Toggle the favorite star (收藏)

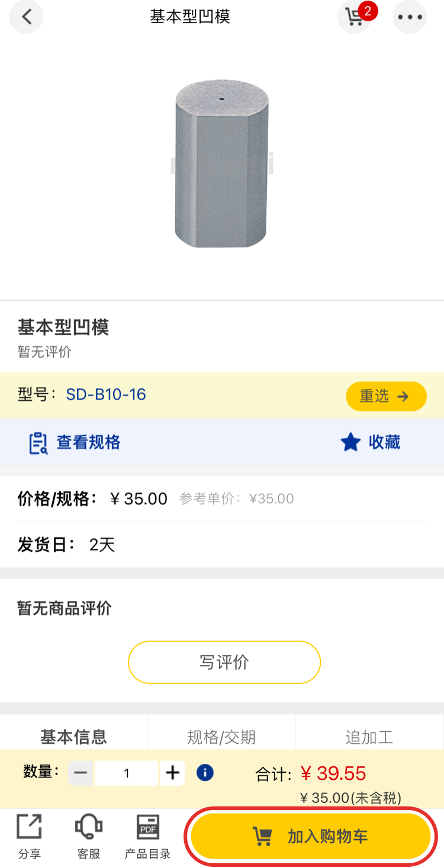pyautogui.click(x=351, y=442)
